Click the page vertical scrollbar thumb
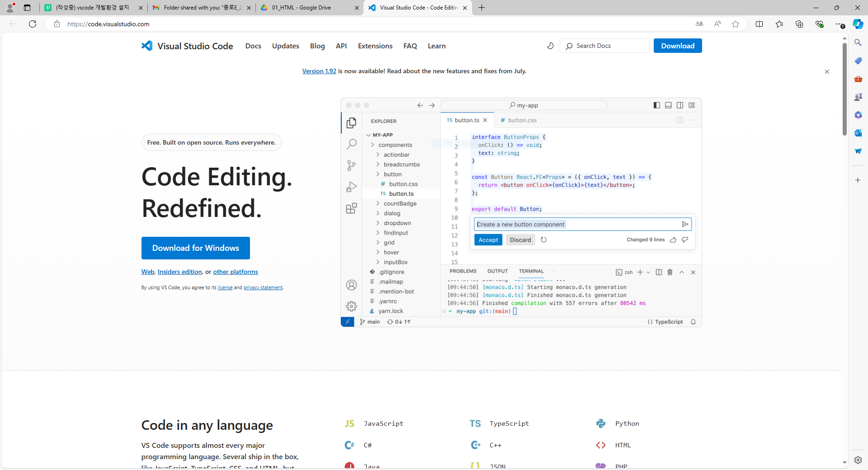 [x=844, y=89]
